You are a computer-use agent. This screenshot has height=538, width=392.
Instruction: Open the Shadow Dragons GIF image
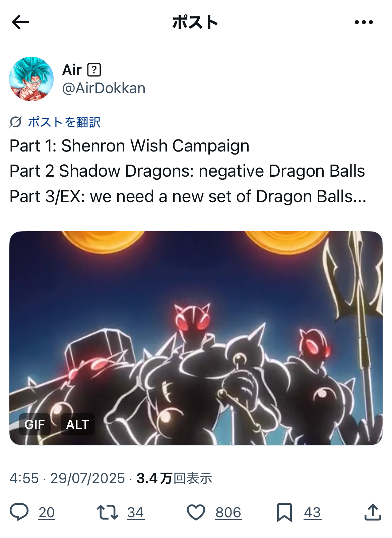pos(196,338)
